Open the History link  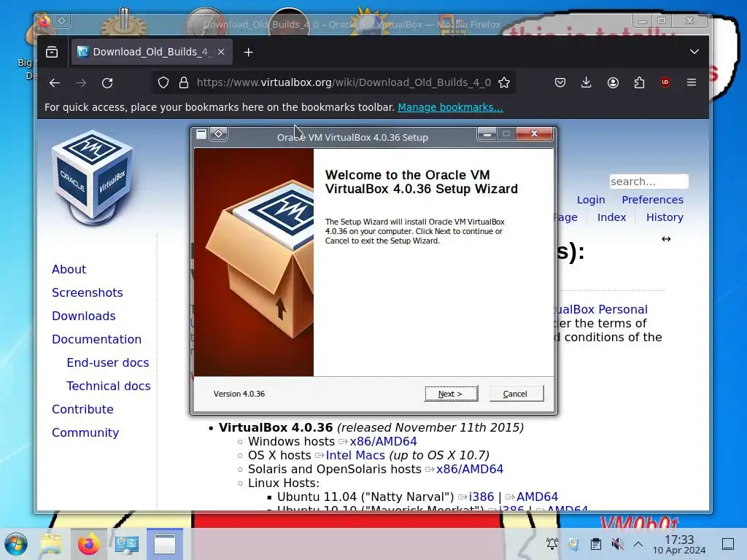[x=665, y=217]
